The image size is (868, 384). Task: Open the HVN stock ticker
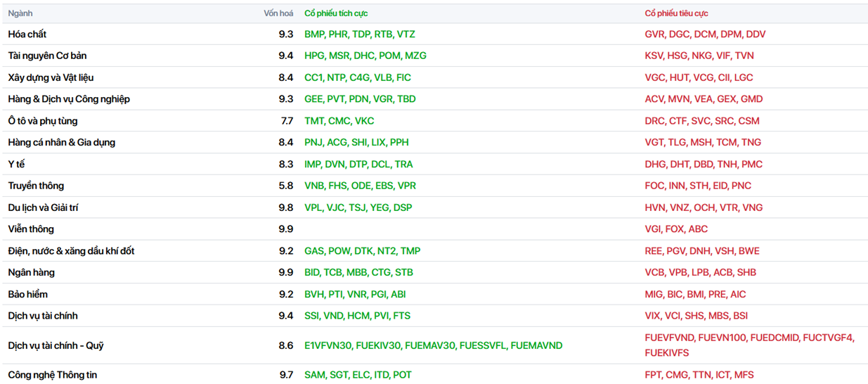tap(655, 208)
